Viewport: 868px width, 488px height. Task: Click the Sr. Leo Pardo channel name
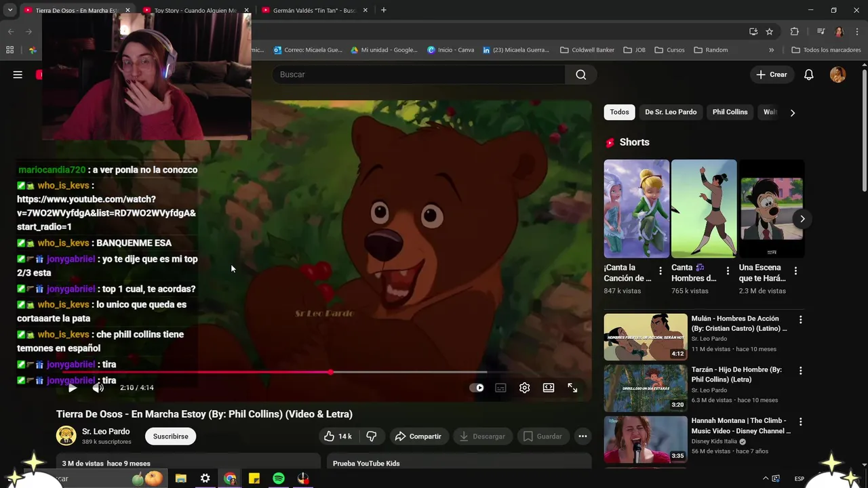[106, 432]
